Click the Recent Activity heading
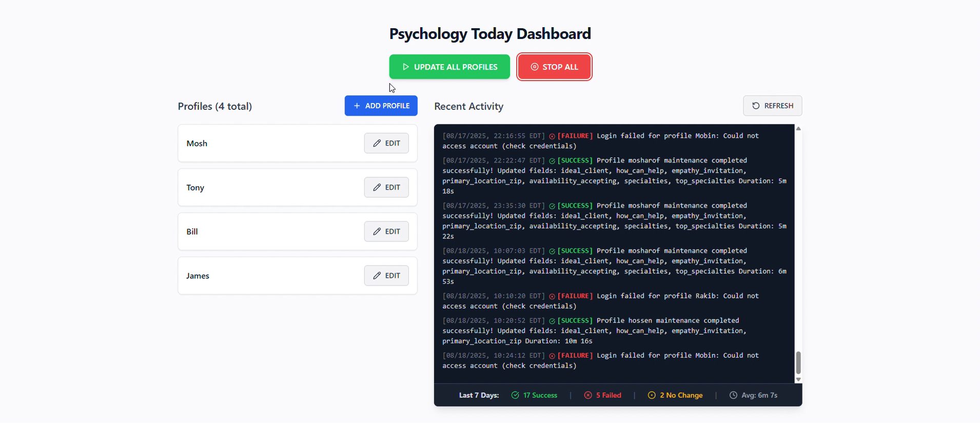980x430 pixels. (x=469, y=107)
